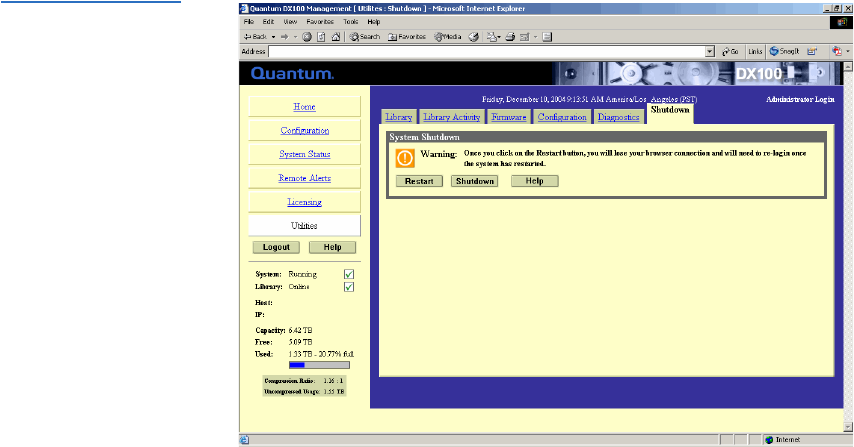Image resolution: width=854 pixels, height=447 pixels.
Task: Click the Restart button
Action: 419,181
